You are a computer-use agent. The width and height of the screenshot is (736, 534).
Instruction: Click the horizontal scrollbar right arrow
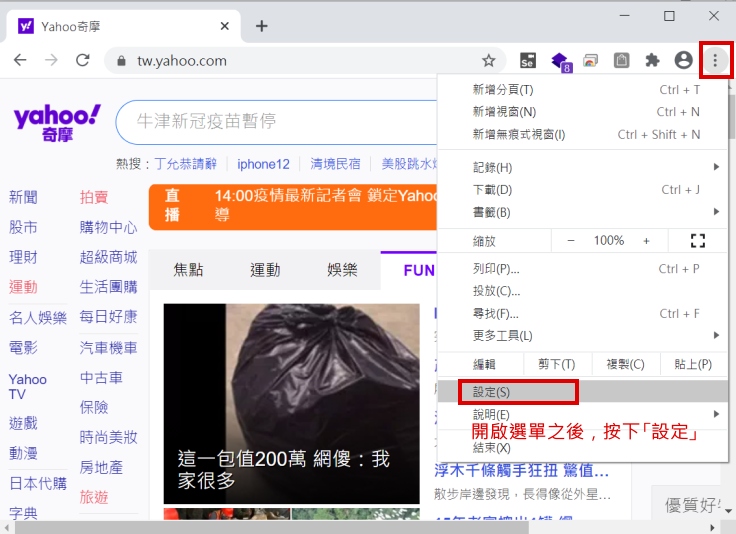(713, 527)
